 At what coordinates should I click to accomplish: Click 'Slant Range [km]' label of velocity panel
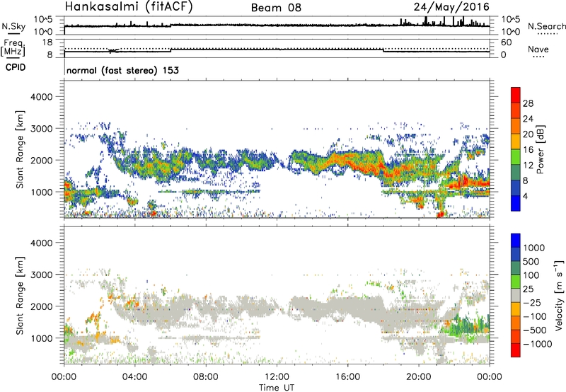[x=20, y=295]
